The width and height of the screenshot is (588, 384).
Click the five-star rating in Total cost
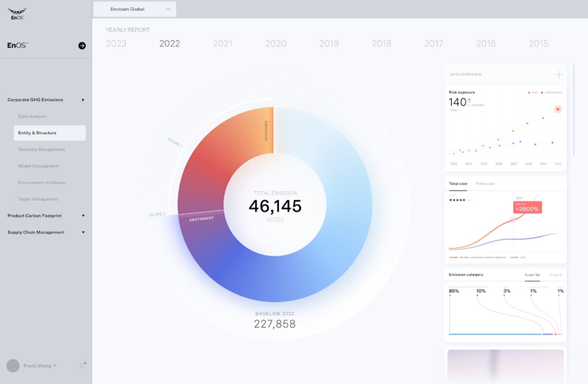(x=457, y=200)
